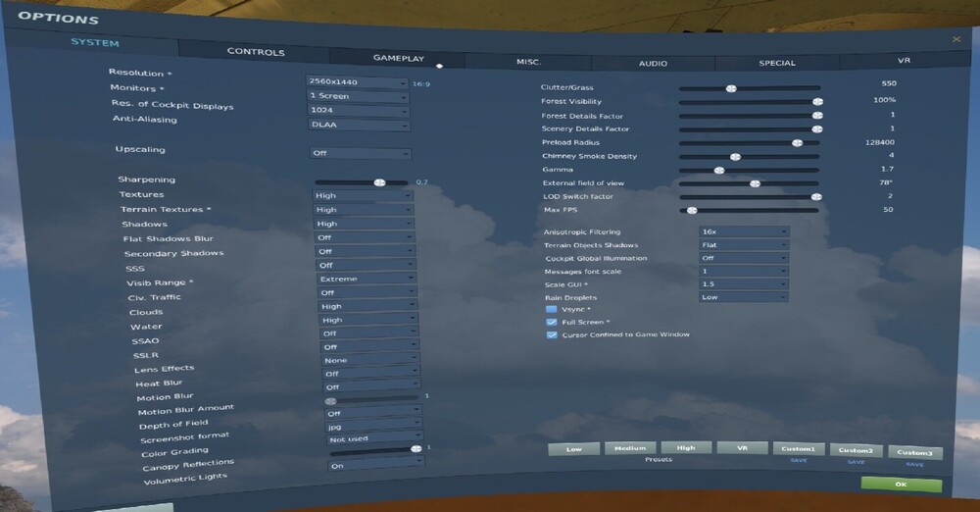Open the Resolution dropdown showing 2560x1440
Screen dimensions: 980x512
(357, 82)
